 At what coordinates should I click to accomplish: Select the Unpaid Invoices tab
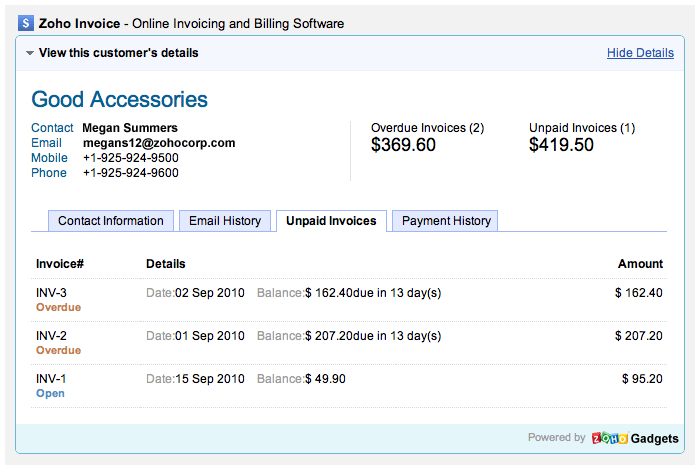coord(331,221)
